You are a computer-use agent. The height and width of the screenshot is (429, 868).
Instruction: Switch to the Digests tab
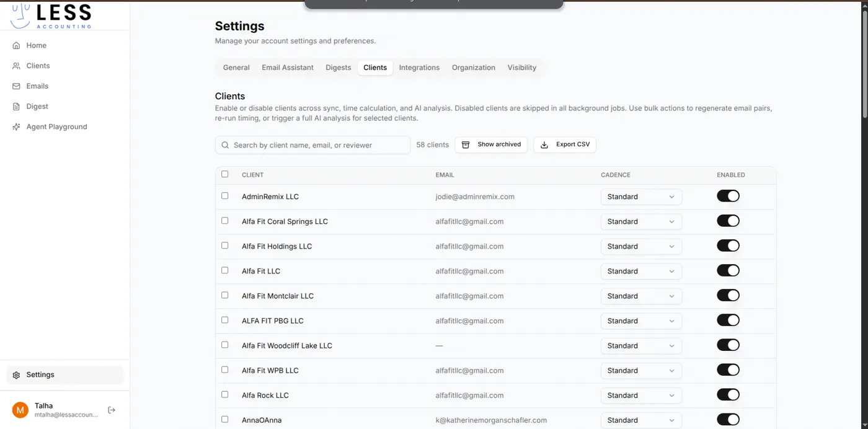click(339, 68)
